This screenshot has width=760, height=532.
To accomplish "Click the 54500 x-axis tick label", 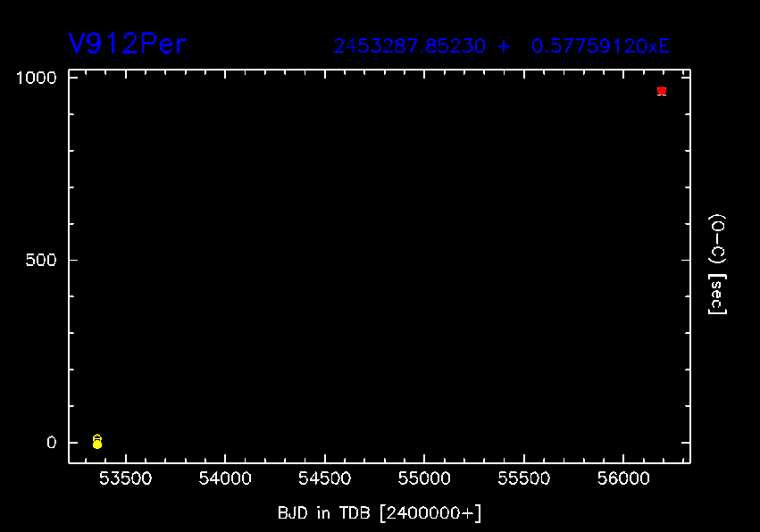I will pos(324,480).
